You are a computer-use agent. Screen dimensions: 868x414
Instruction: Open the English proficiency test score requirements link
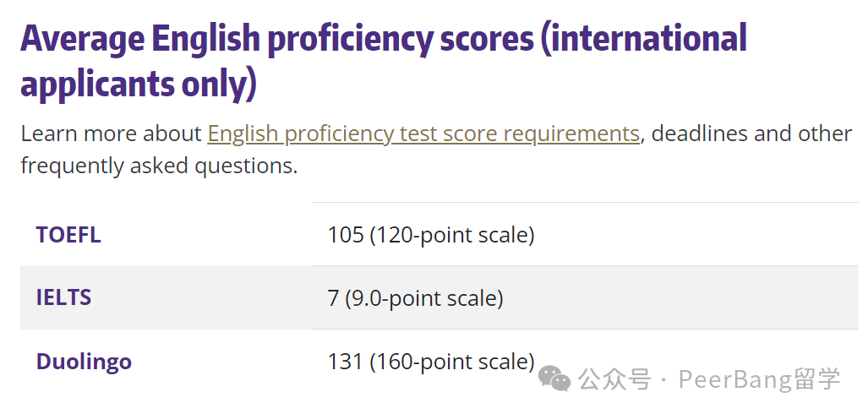point(423,134)
